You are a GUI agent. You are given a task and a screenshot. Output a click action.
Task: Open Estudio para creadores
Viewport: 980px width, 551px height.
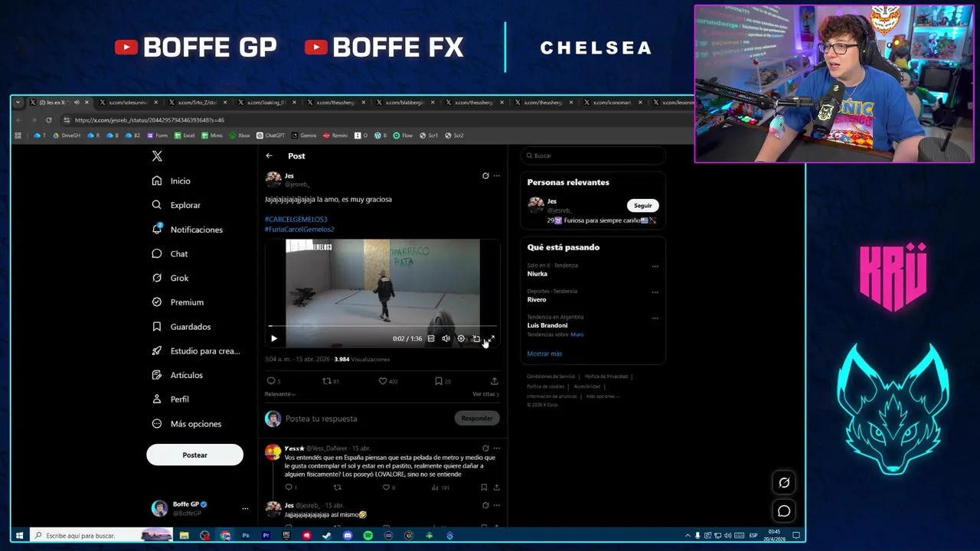pos(196,350)
